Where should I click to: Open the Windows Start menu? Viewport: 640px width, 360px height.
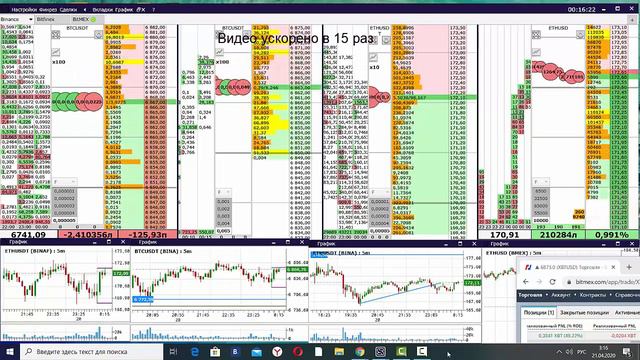(10, 351)
